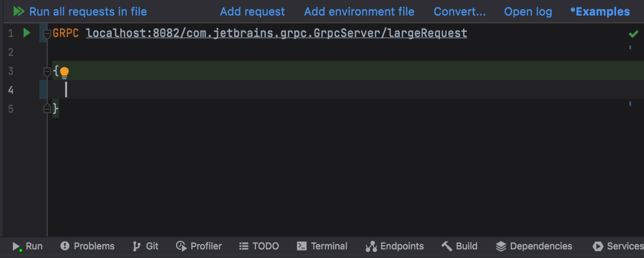The image size is (644, 258).
Task: Collapse the GRPC request fold marker
Action: [47, 34]
